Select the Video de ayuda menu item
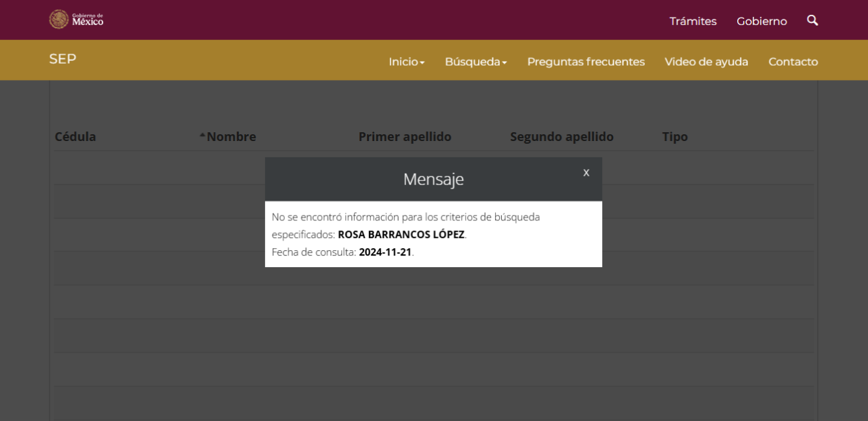The width and height of the screenshot is (868, 421). tap(706, 62)
